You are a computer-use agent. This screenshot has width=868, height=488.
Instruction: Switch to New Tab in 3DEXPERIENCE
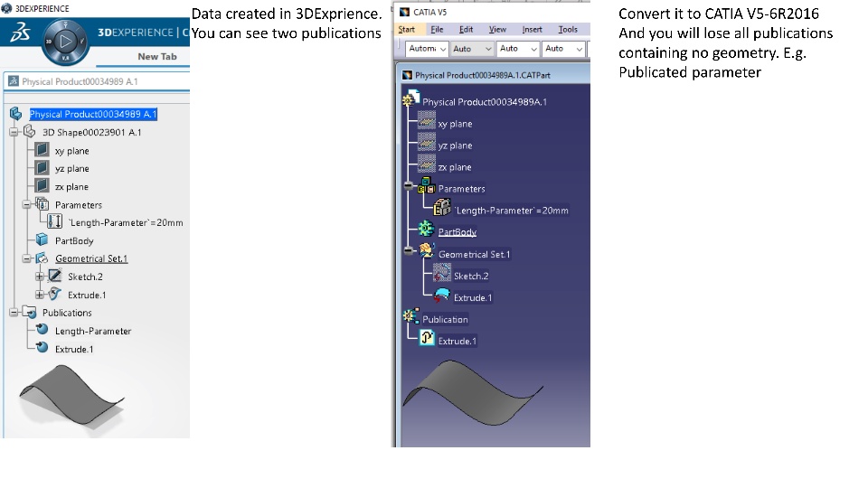point(157,56)
